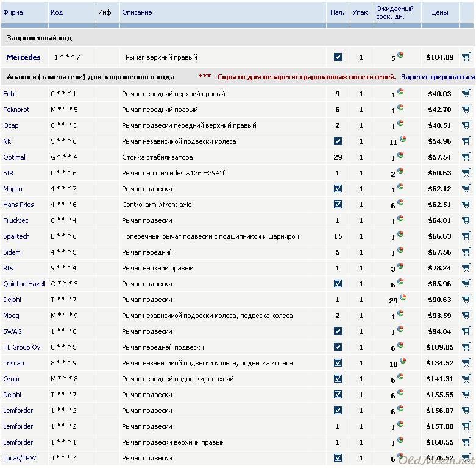Viewport: 476px width, 469px height.
Task: Select the code 'Q***5' for Quinton Hazell
Action: 64,284
